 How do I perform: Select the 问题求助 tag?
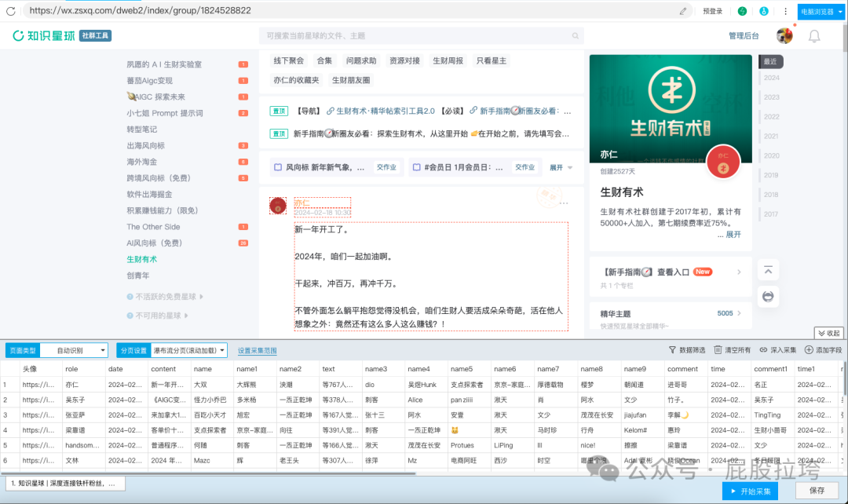(x=361, y=60)
